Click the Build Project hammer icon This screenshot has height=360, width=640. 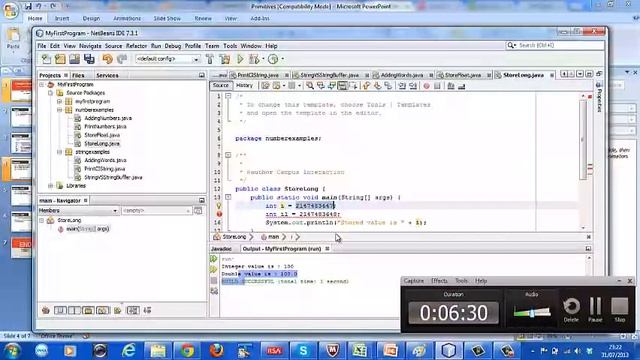coord(210,59)
